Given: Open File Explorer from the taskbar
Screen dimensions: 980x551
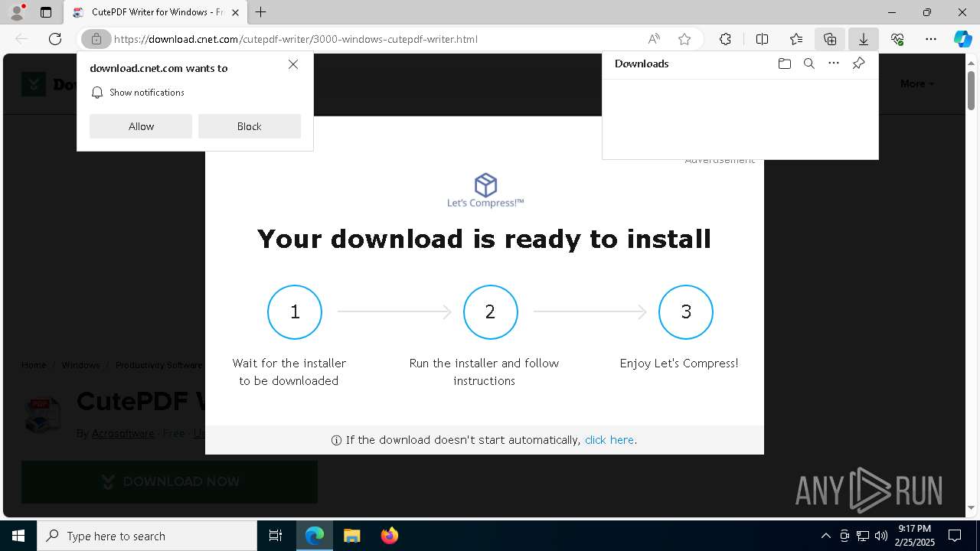Looking at the screenshot, I should [x=351, y=536].
